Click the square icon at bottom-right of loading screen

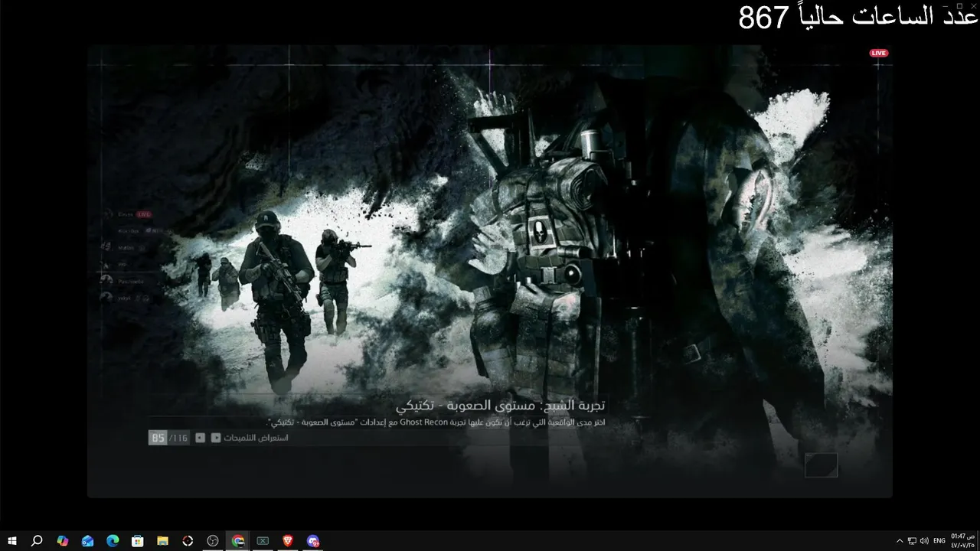[x=821, y=465]
